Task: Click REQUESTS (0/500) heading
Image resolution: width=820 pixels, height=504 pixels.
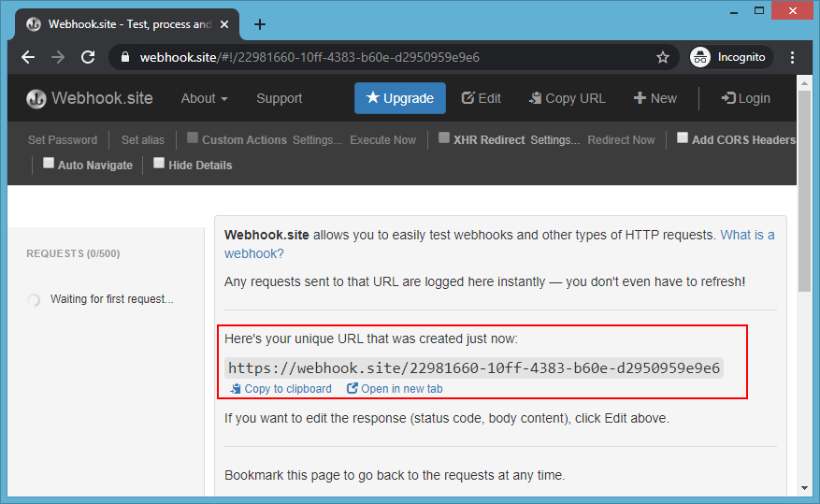Action: point(73,253)
